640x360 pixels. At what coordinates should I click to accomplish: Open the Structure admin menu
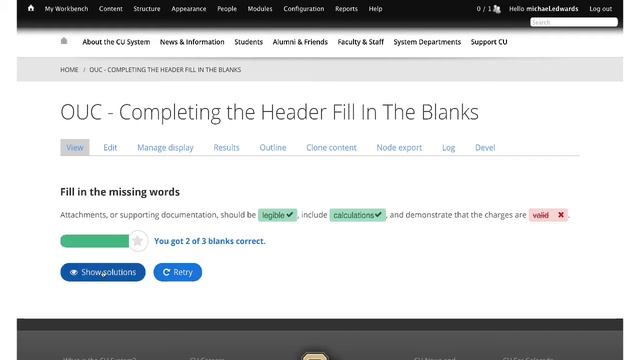click(147, 9)
